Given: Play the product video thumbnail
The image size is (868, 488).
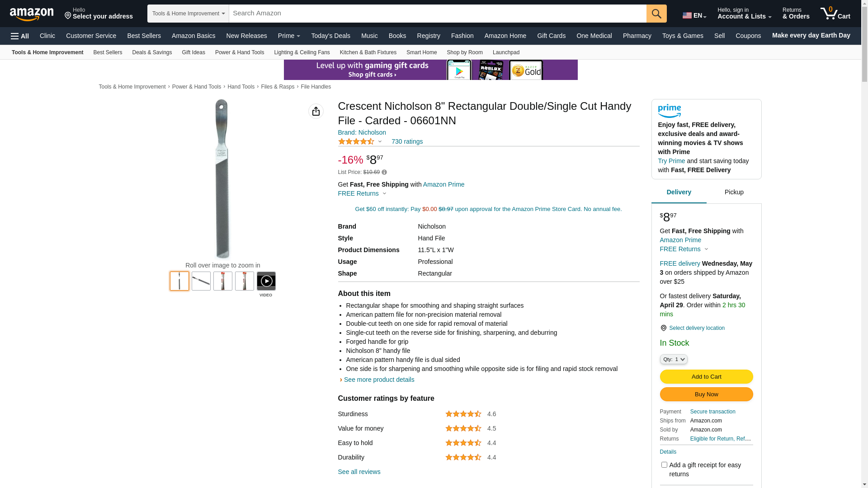Looking at the screenshot, I should (266, 281).
